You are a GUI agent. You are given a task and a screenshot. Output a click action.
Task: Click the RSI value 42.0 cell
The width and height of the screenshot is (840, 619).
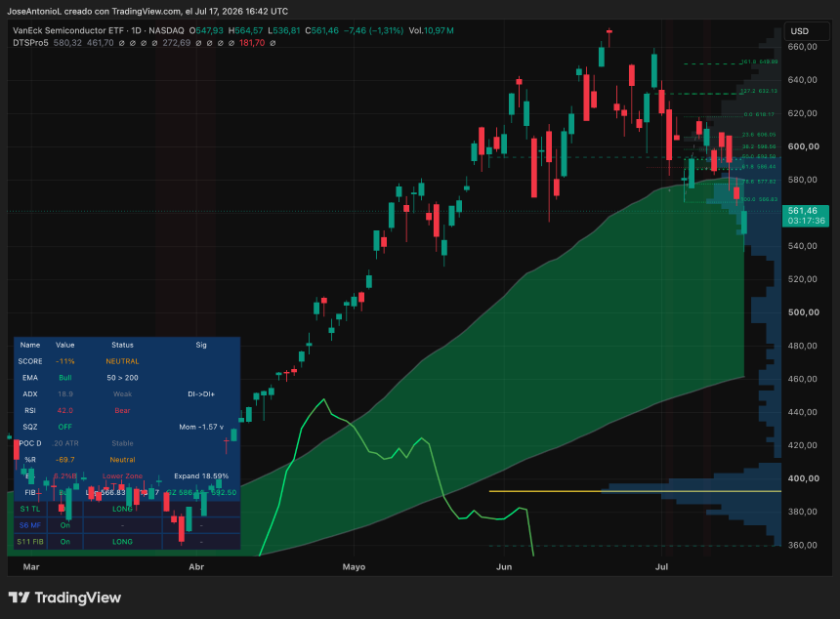coord(64,410)
